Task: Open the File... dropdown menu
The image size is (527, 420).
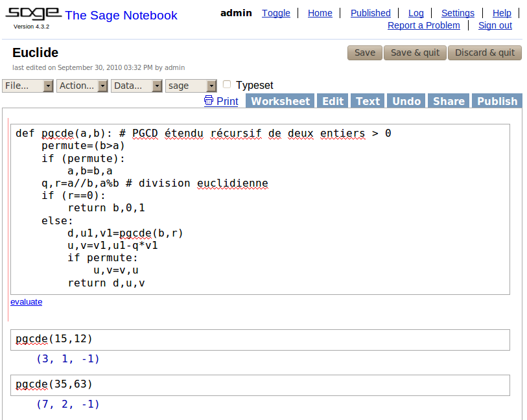Action: coord(28,86)
